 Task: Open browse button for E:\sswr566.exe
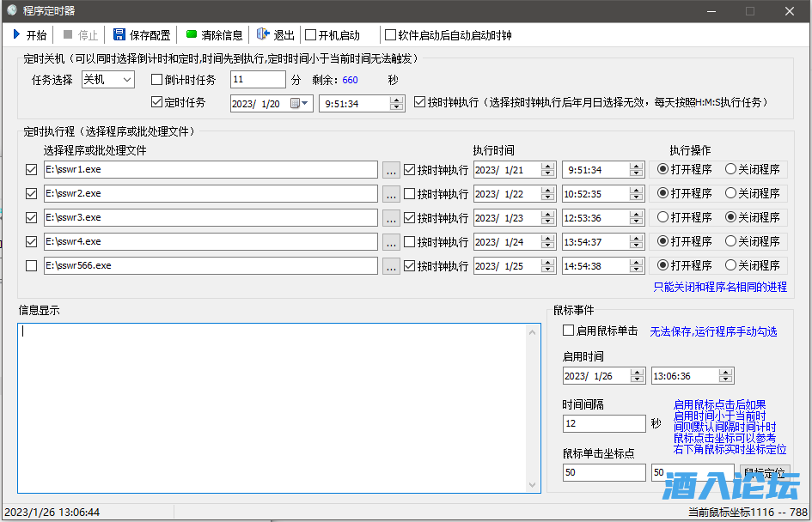tap(391, 266)
